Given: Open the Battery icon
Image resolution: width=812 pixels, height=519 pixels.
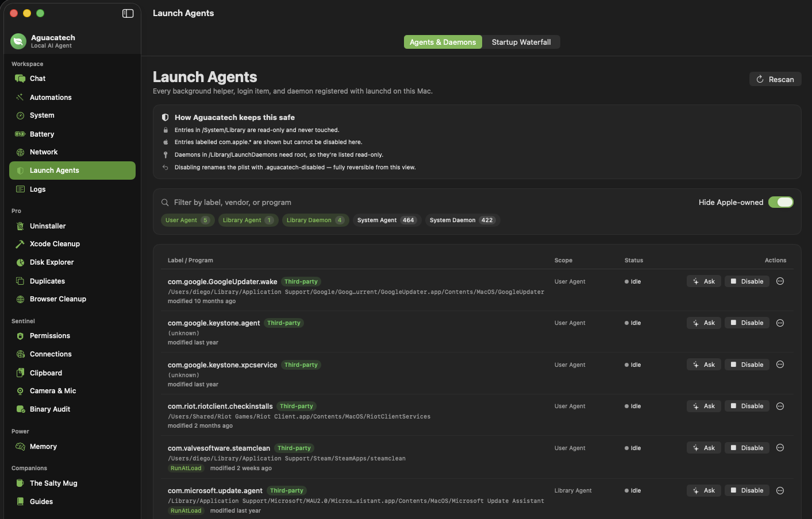Looking at the screenshot, I should click(20, 134).
